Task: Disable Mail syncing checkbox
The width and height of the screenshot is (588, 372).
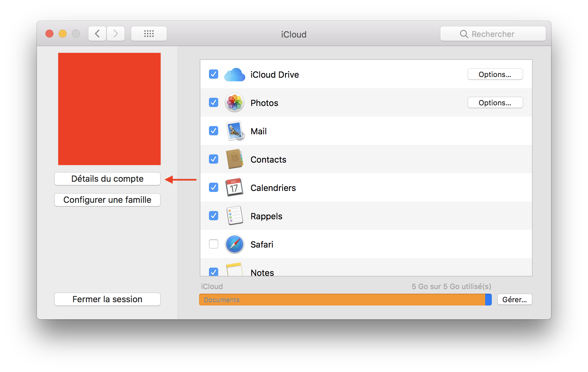Action: [214, 131]
